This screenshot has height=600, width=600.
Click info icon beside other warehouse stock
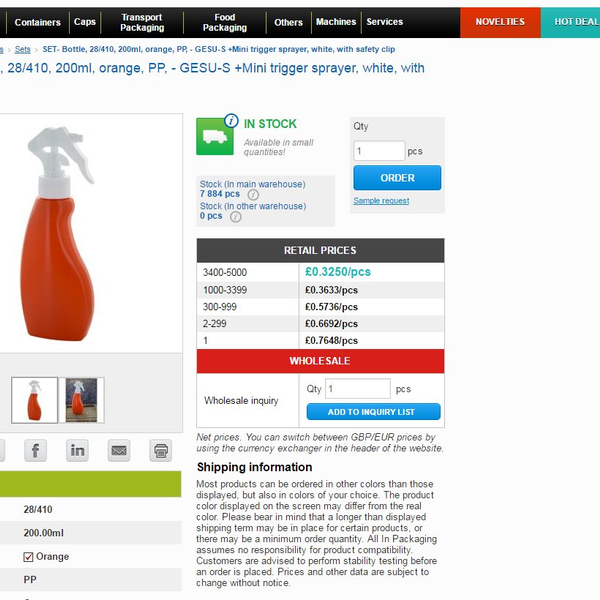tap(236, 217)
